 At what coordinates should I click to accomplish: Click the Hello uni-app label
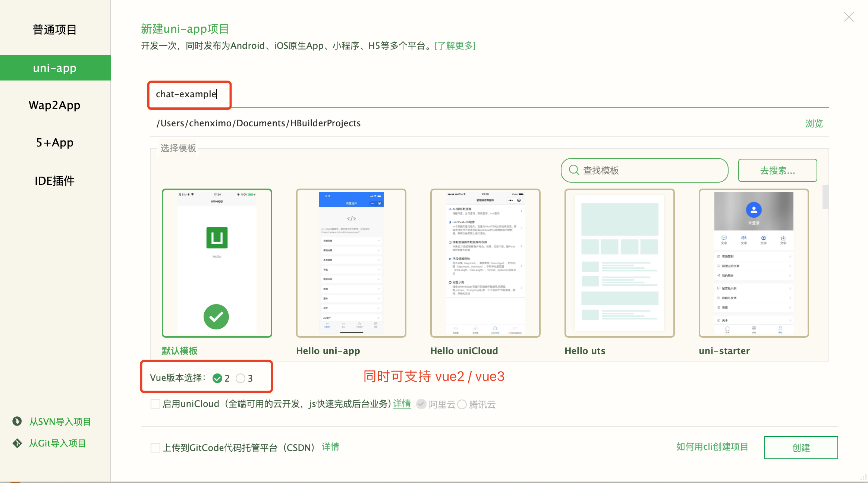point(328,351)
